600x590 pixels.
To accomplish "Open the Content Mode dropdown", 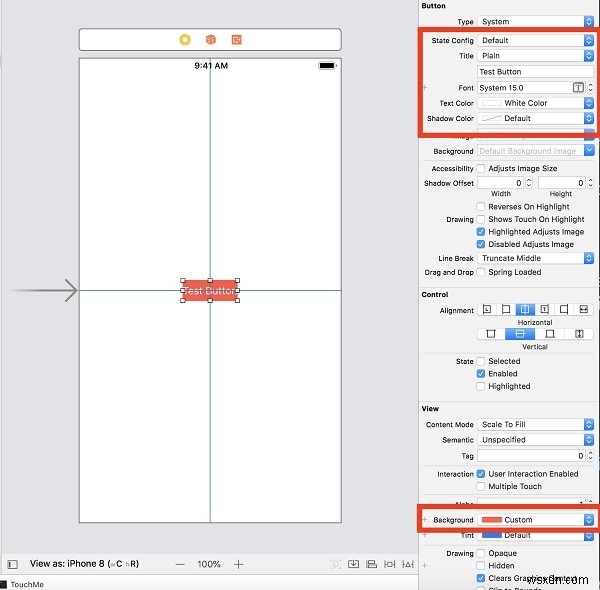I will pyautogui.click(x=535, y=424).
